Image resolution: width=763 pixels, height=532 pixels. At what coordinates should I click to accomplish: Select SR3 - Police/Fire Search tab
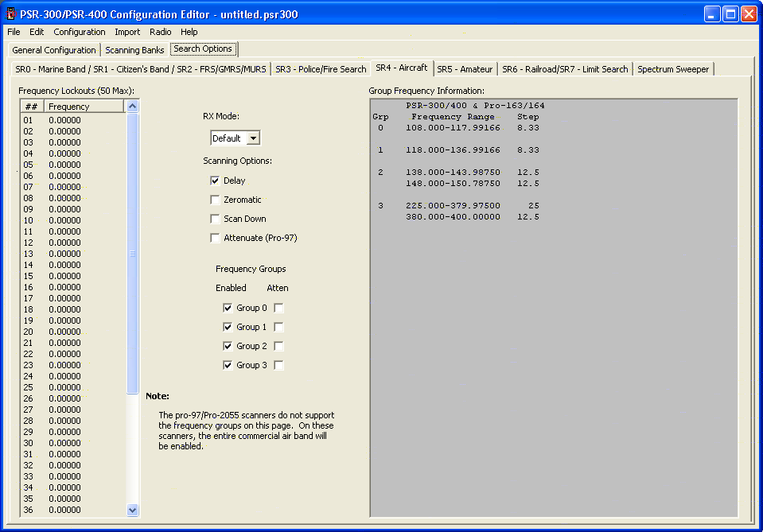pos(321,69)
